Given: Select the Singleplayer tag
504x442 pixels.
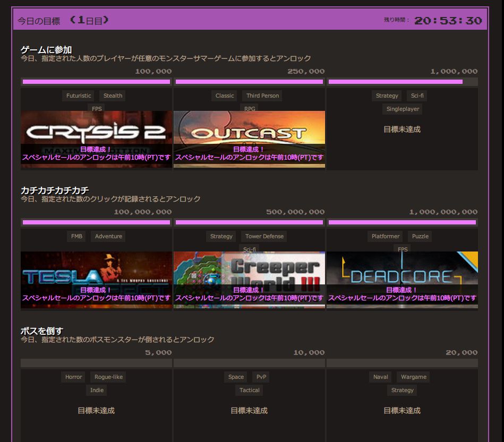Looking at the screenshot, I should point(403,109).
